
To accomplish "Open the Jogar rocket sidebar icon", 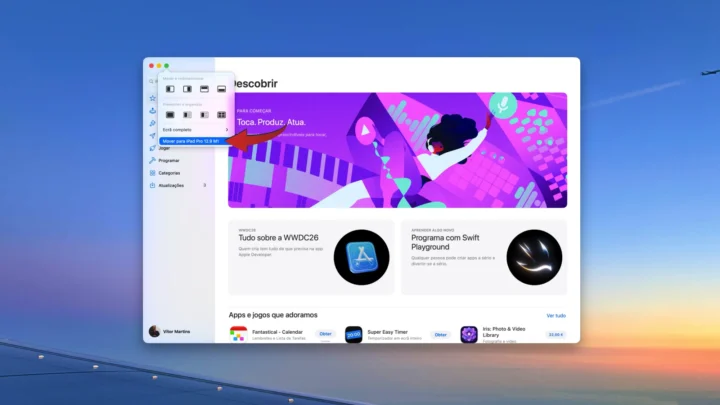I will [152, 148].
